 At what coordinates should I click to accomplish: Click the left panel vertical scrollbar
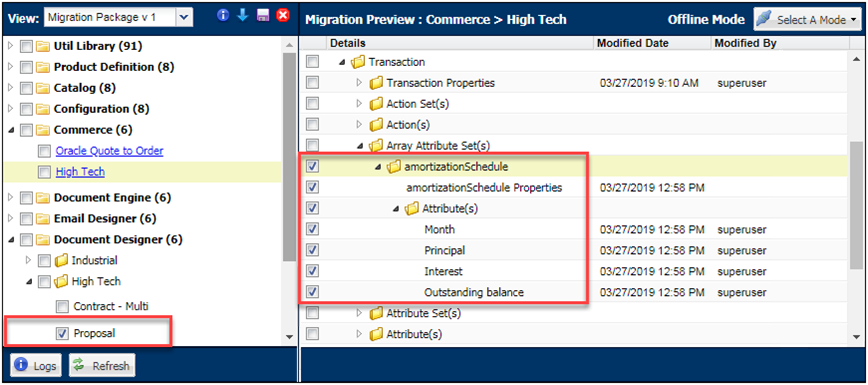(290, 157)
